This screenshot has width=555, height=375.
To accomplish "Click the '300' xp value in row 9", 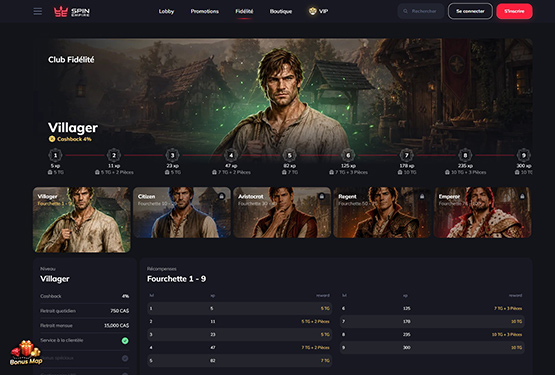I will (x=407, y=348).
